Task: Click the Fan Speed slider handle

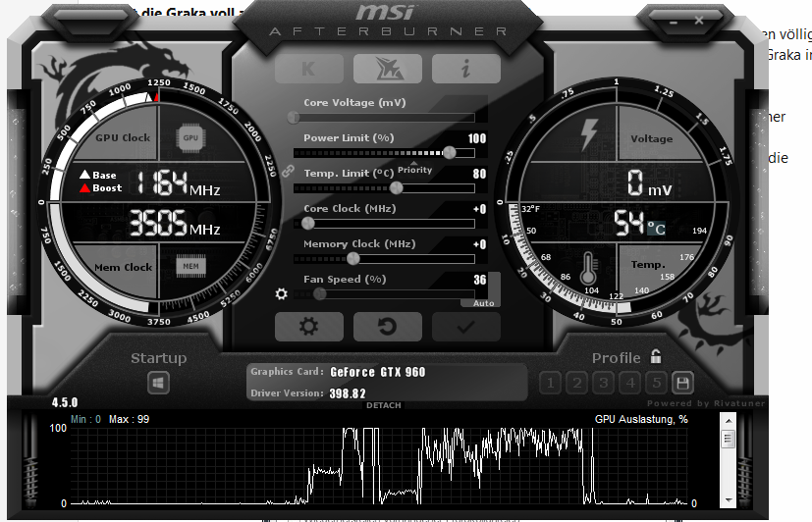Action: (319, 293)
